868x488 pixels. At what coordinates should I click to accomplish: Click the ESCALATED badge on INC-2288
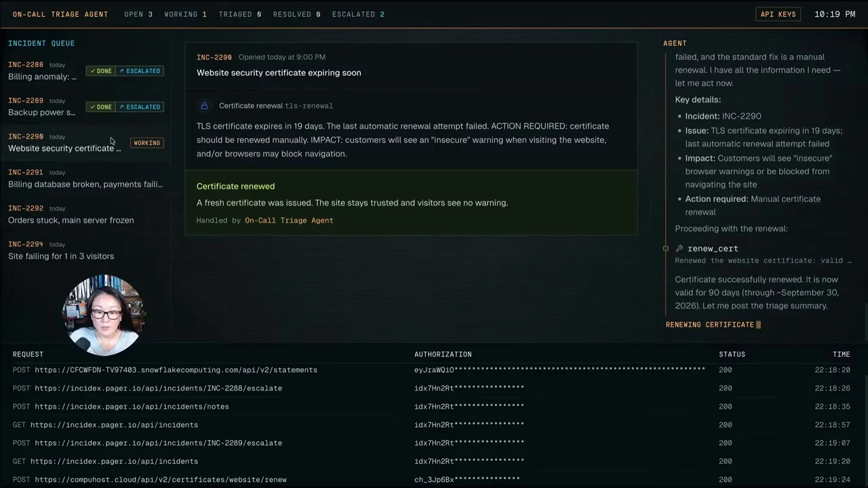(x=140, y=71)
